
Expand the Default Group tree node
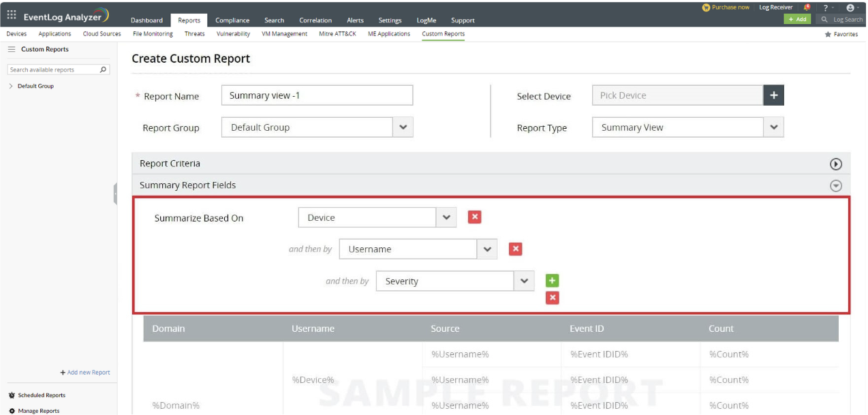[11, 87]
